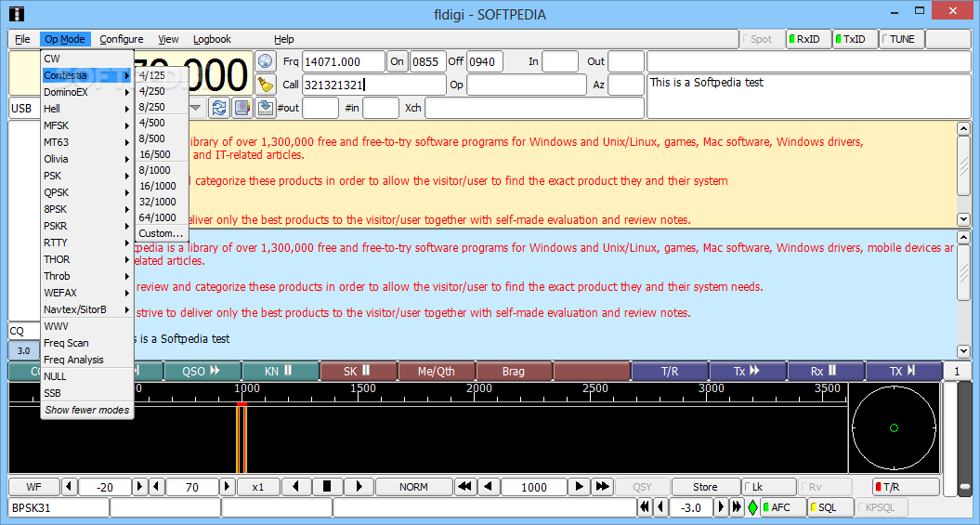Select CW from the Op Mode menu
This screenshot has width=980, height=525.
87,59
